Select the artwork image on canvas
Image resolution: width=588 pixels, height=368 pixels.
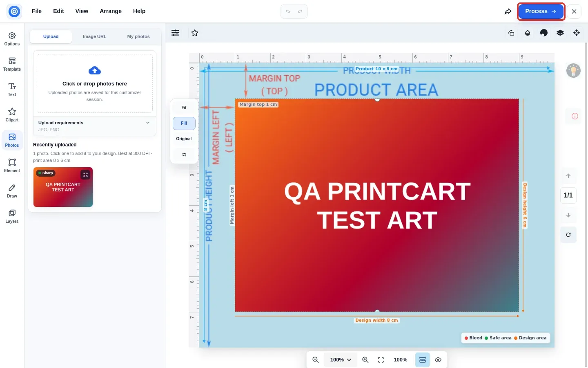377,205
